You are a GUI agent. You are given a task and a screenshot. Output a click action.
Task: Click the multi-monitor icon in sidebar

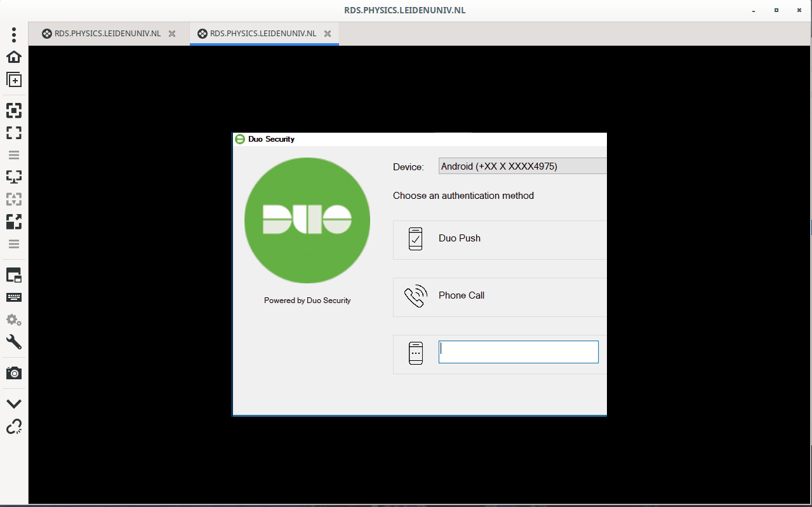[x=14, y=177]
